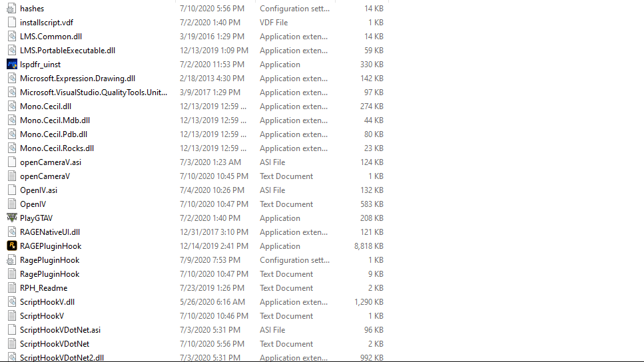This screenshot has width=644, height=362.
Task: Click the Mono.Cecil.Pdb.dll file icon
Action: (11, 134)
